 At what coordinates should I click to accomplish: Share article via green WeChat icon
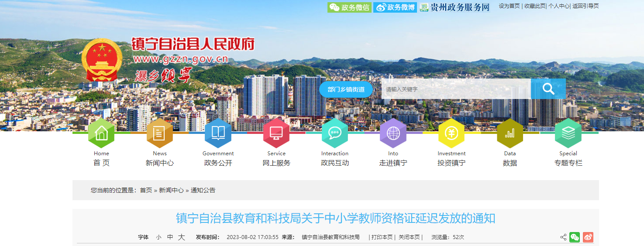[575, 237]
